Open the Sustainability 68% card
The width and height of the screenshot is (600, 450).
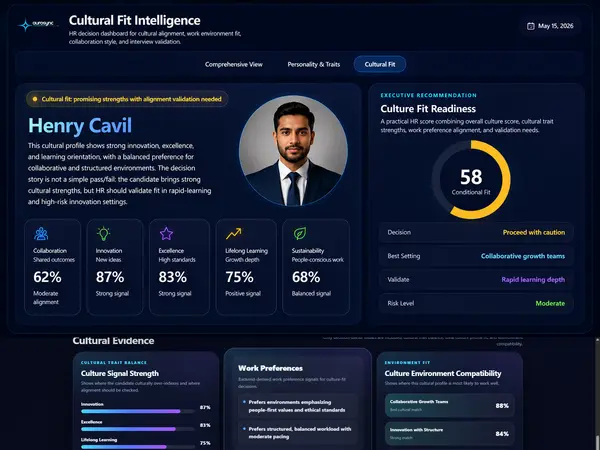(x=316, y=267)
